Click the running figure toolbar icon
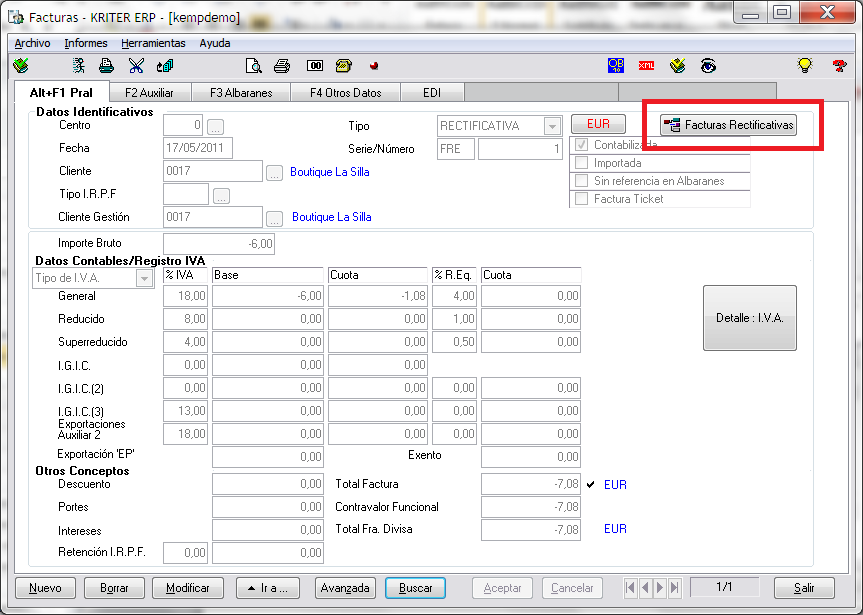The width and height of the screenshot is (863, 615). 79,66
